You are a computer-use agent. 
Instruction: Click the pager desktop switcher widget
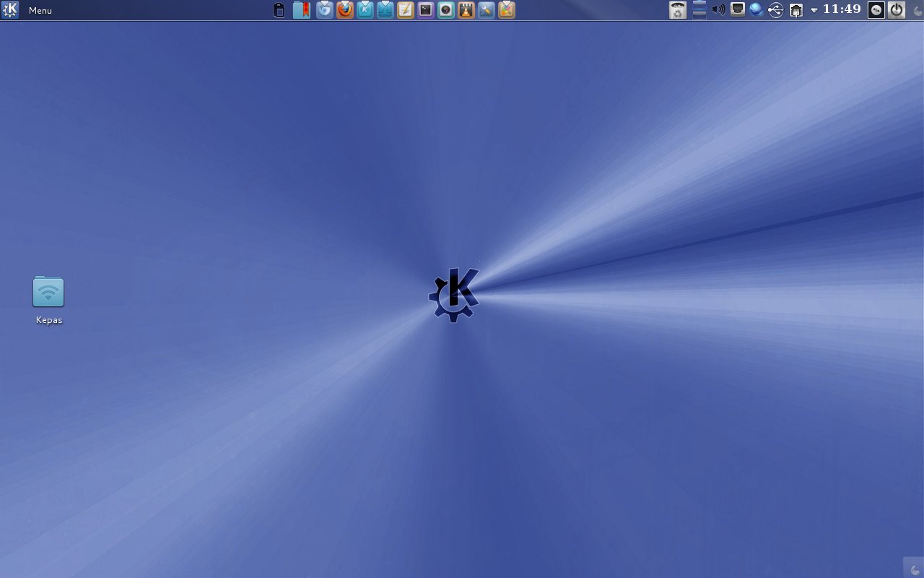click(x=699, y=10)
